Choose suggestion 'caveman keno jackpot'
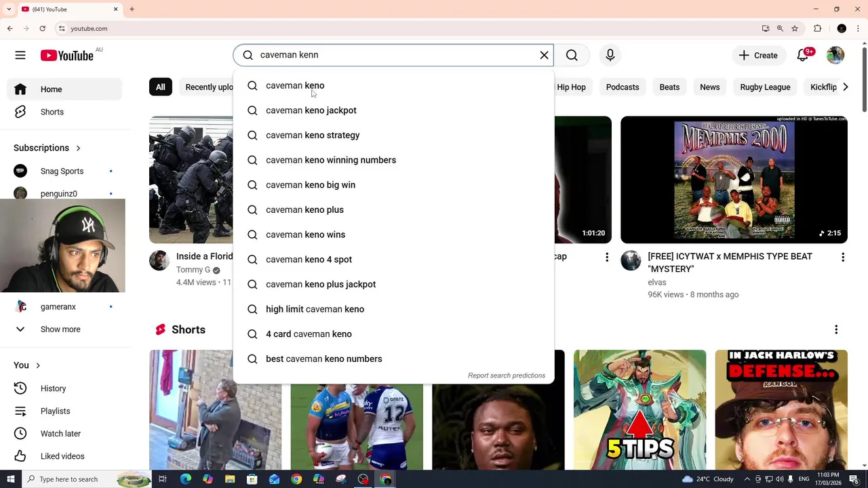The width and height of the screenshot is (868, 488). [393, 110]
